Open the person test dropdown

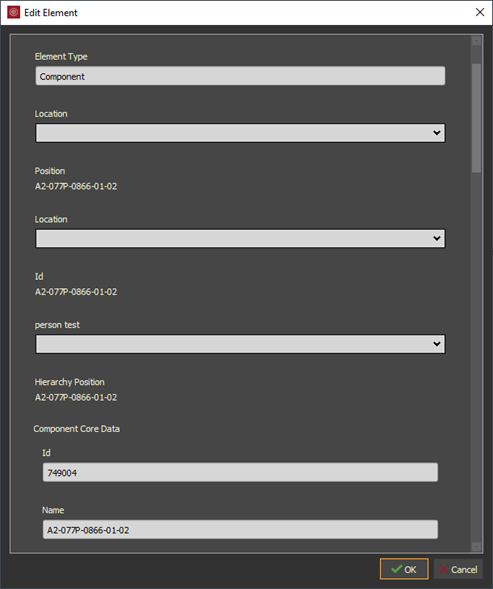click(x=240, y=344)
